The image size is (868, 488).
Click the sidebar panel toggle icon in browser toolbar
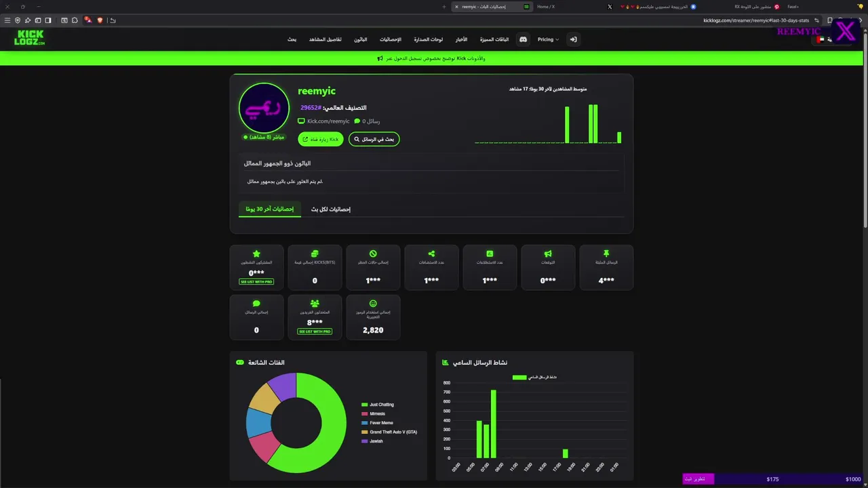point(48,20)
